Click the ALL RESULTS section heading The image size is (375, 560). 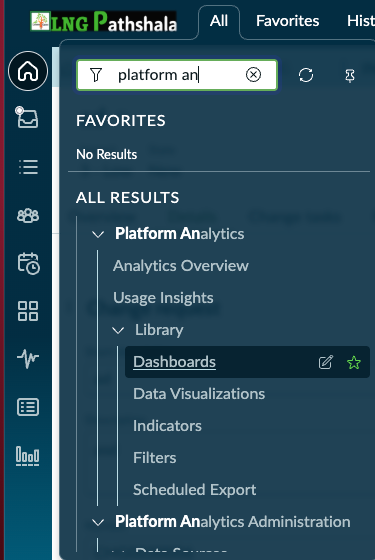[128, 198]
